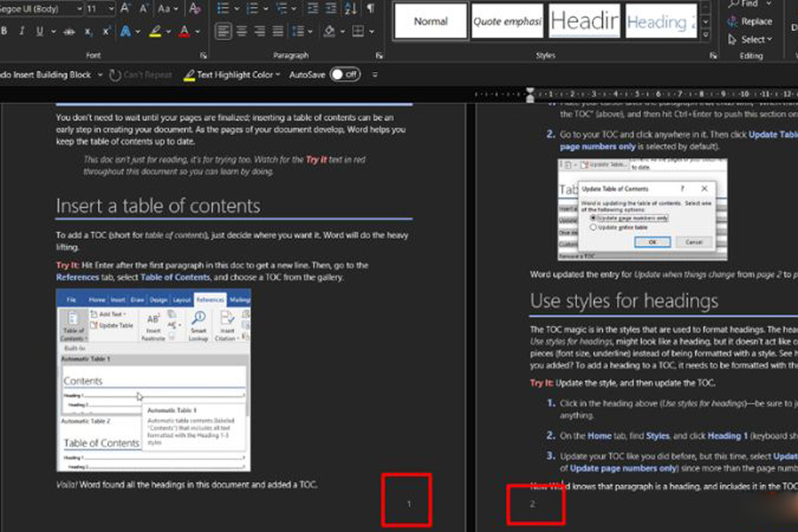798x532 pixels.
Task: Apply the Heading 1 gallery style
Action: [x=585, y=21]
